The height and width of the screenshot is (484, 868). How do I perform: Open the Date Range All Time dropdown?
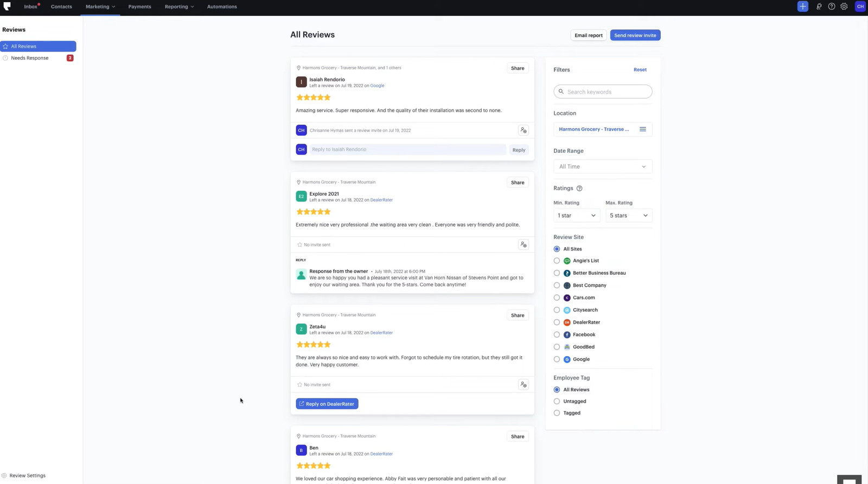click(x=603, y=167)
